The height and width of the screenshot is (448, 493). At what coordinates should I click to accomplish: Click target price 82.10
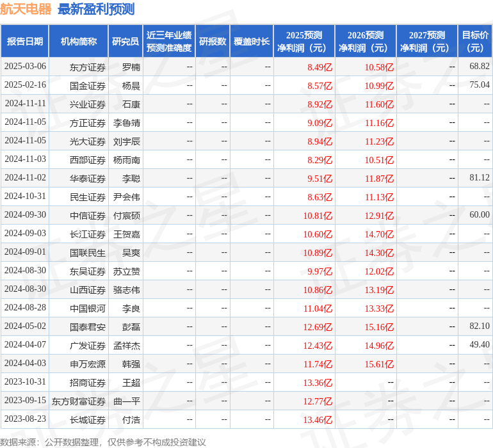(480, 326)
